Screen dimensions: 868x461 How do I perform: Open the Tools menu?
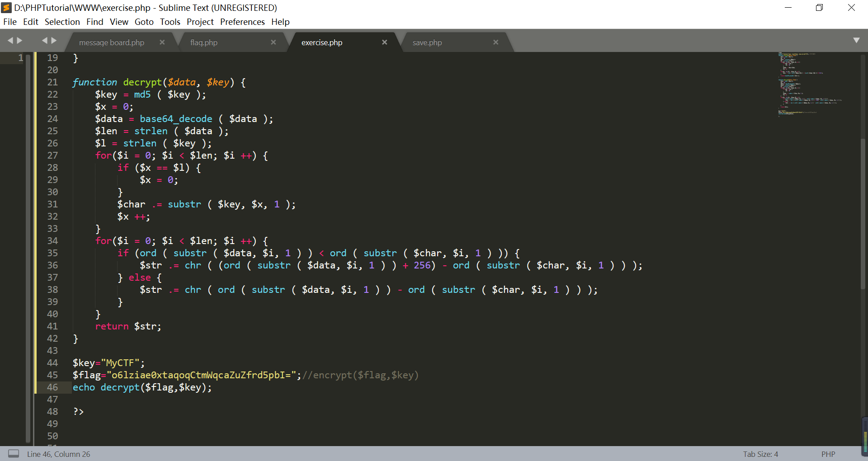(x=170, y=22)
